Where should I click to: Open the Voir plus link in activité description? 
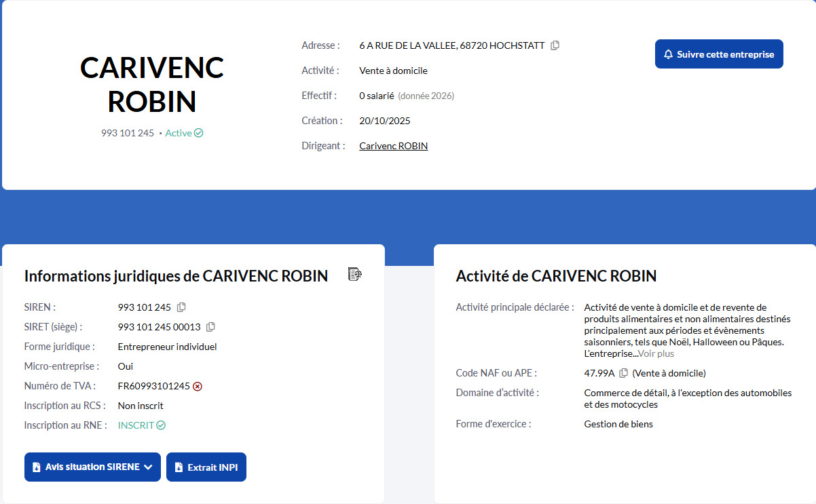tap(655, 353)
